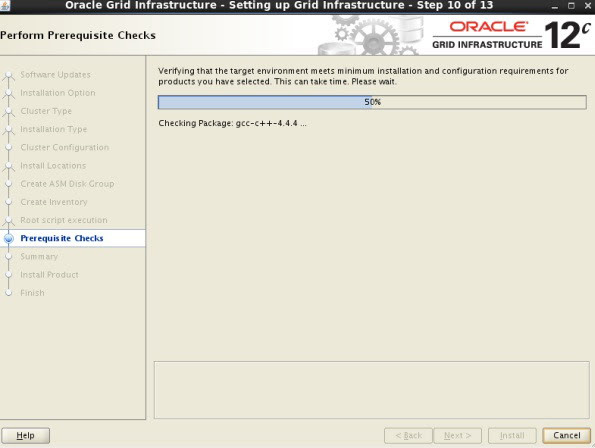Click the Prerequisite Checks step bullet icon

pos(9,238)
